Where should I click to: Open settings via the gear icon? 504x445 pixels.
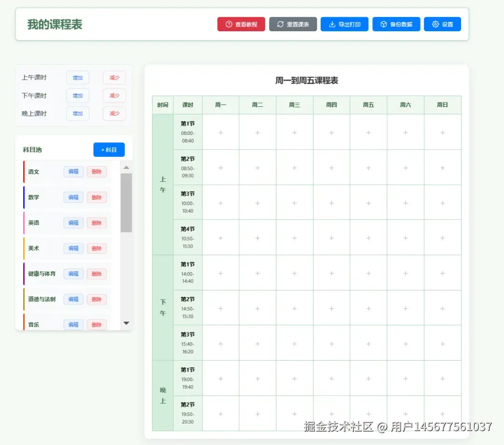pos(436,24)
